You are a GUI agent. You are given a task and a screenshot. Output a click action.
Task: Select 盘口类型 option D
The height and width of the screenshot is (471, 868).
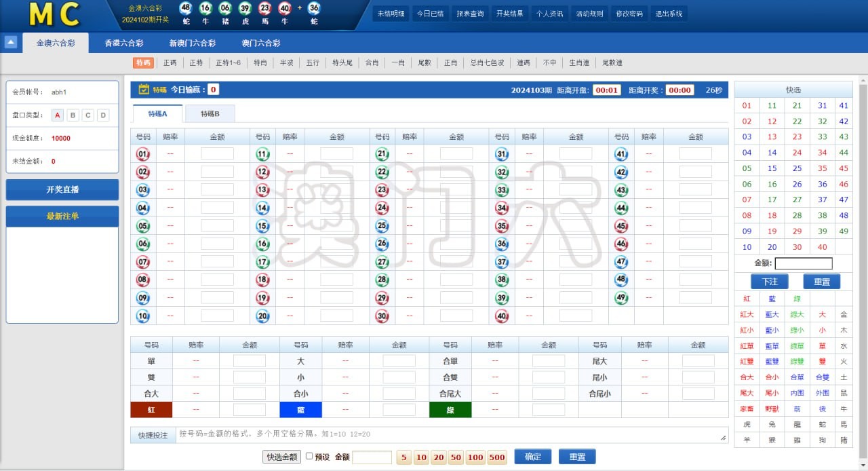pos(102,115)
